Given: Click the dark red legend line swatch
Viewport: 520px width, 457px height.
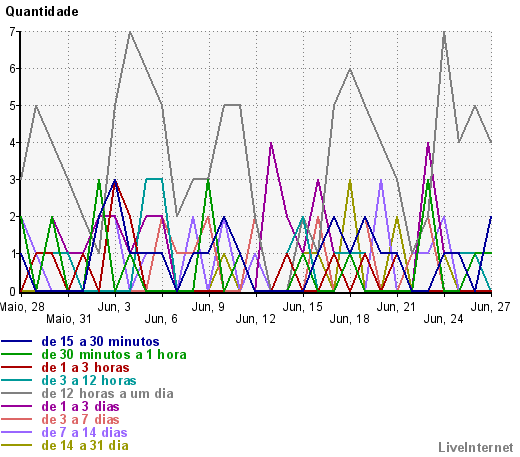Looking at the screenshot, I should pyautogui.click(x=17, y=367).
